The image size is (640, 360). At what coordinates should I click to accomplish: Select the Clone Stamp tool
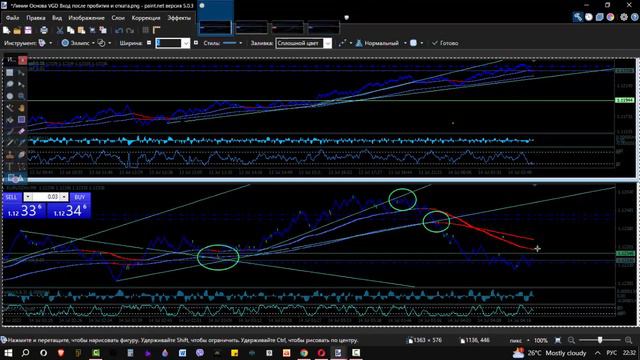[x=10, y=155]
